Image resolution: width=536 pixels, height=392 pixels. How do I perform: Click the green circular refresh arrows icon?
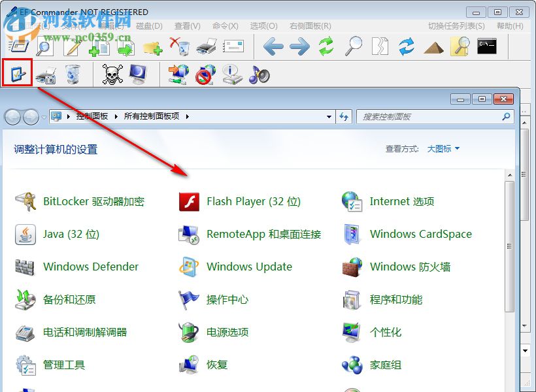click(x=326, y=46)
